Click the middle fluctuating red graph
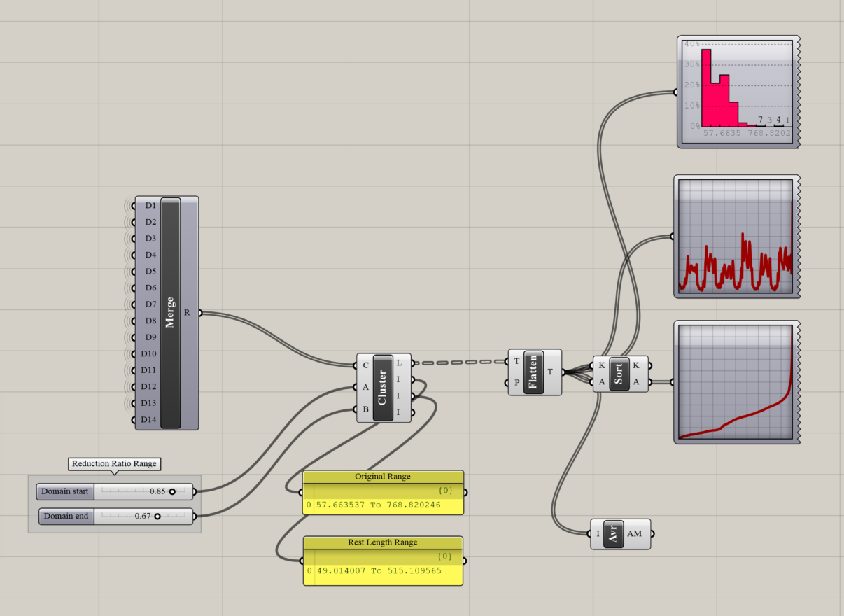This screenshot has width=844, height=616. point(736,237)
